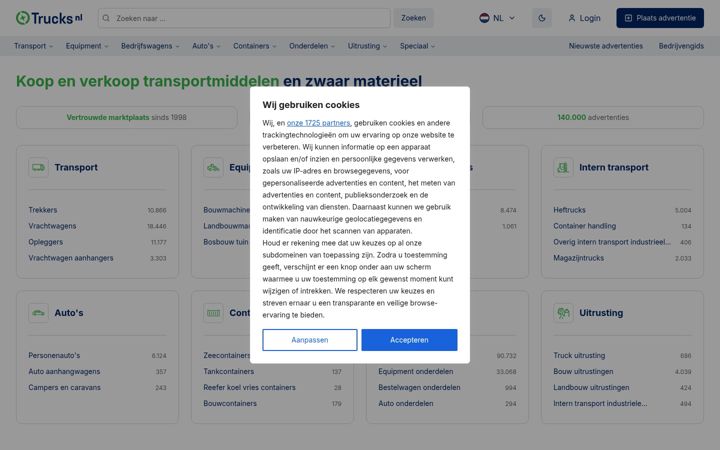Expand the Transport menu
The width and height of the screenshot is (720, 450).
coord(34,46)
